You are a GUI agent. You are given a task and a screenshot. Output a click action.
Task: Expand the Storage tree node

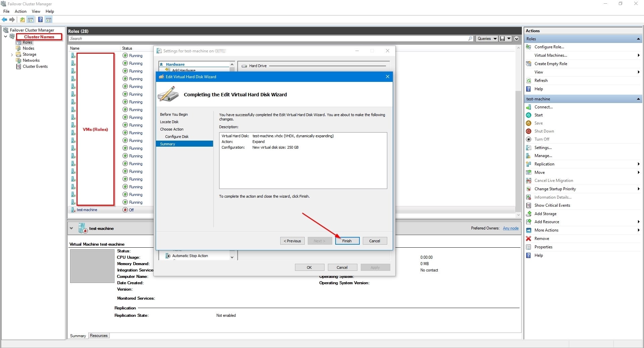12,54
